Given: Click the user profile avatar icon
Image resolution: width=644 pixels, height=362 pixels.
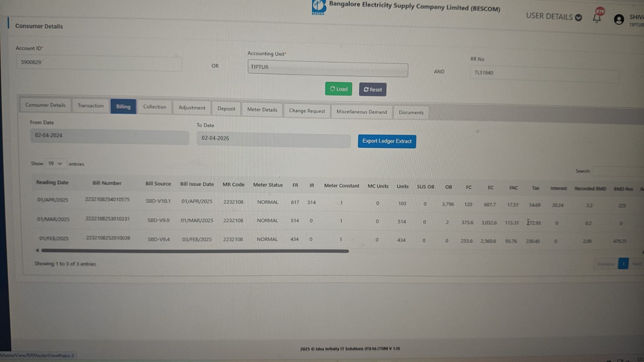Looking at the screenshot, I should tap(619, 19).
